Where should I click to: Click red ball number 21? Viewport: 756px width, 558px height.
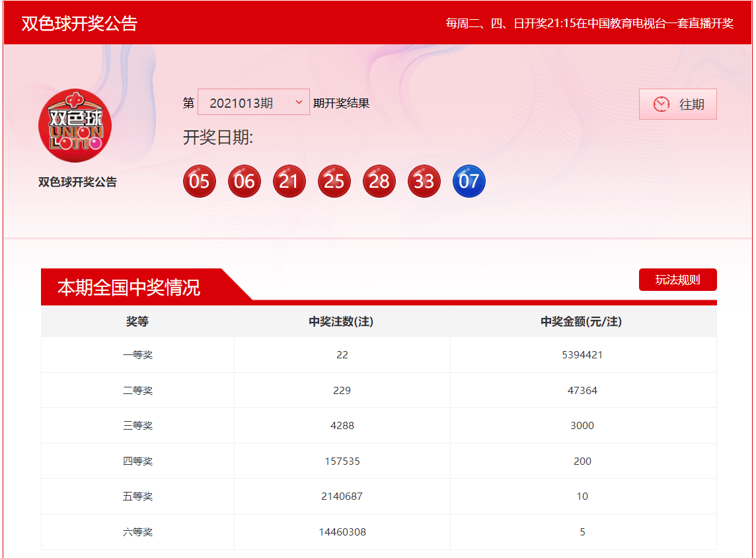pyautogui.click(x=289, y=181)
